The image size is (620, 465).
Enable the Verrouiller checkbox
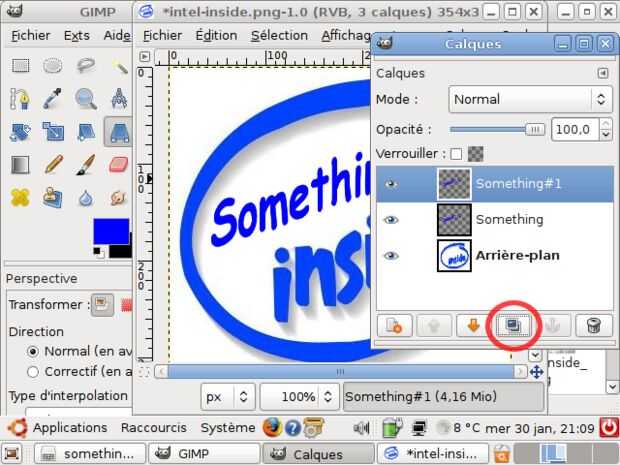456,154
